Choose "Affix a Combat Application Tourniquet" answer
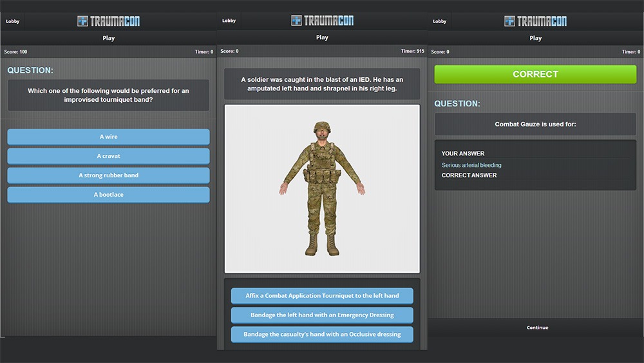The image size is (644, 363). coord(322,296)
